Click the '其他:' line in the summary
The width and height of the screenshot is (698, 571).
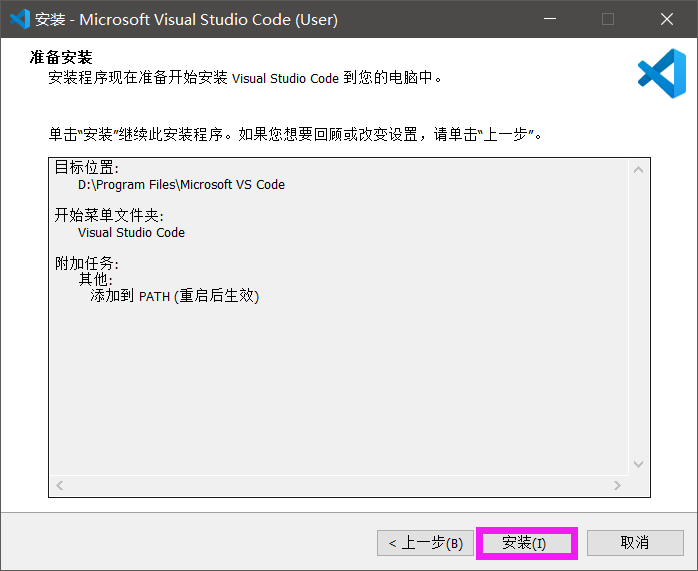96,279
